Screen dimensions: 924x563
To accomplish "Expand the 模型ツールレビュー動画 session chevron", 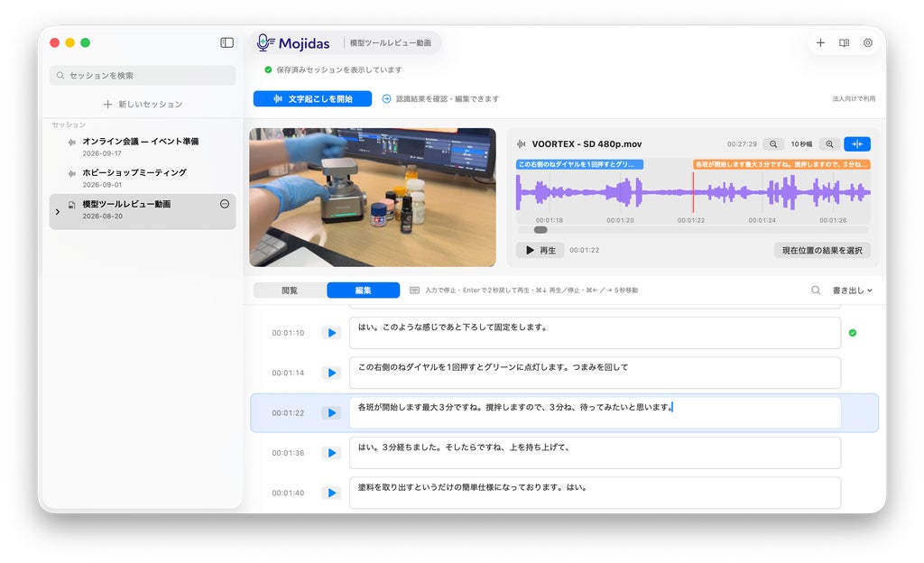I will point(57,211).
